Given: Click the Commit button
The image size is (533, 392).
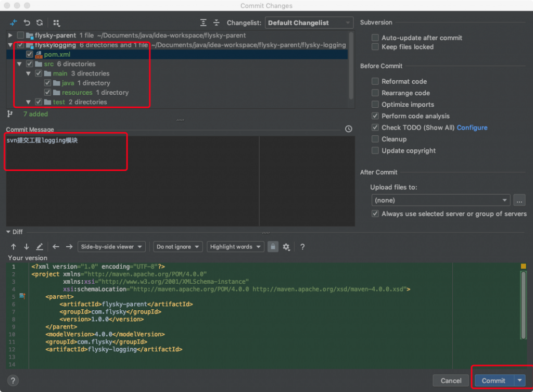Looking at the screenshot, I should pyautogui.click(x=494, y=381).
